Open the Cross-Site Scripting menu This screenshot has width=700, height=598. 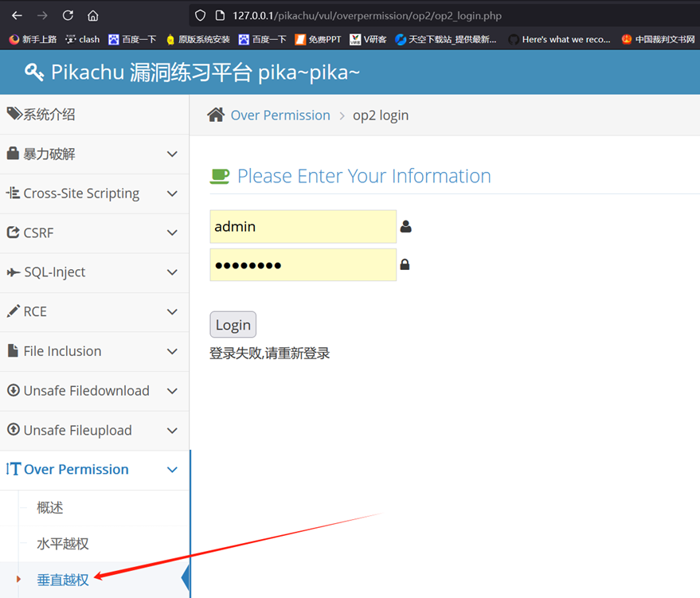pos(94,193)
